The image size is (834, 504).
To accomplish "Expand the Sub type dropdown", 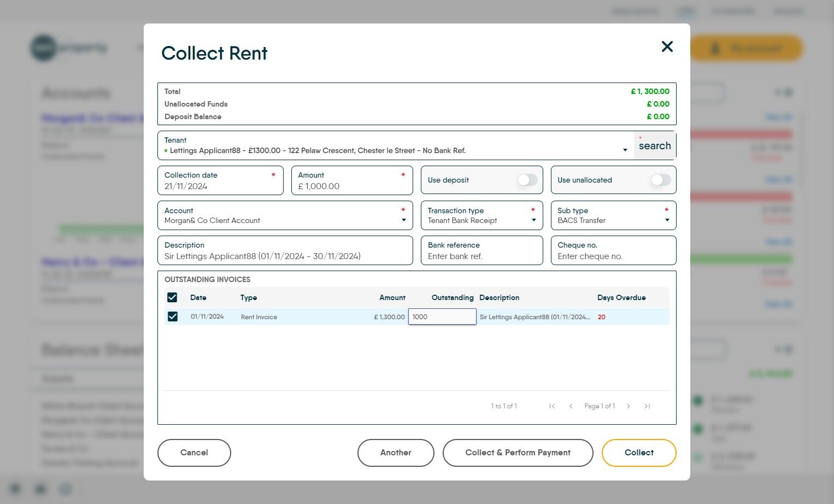I will [x=667, y=220].
